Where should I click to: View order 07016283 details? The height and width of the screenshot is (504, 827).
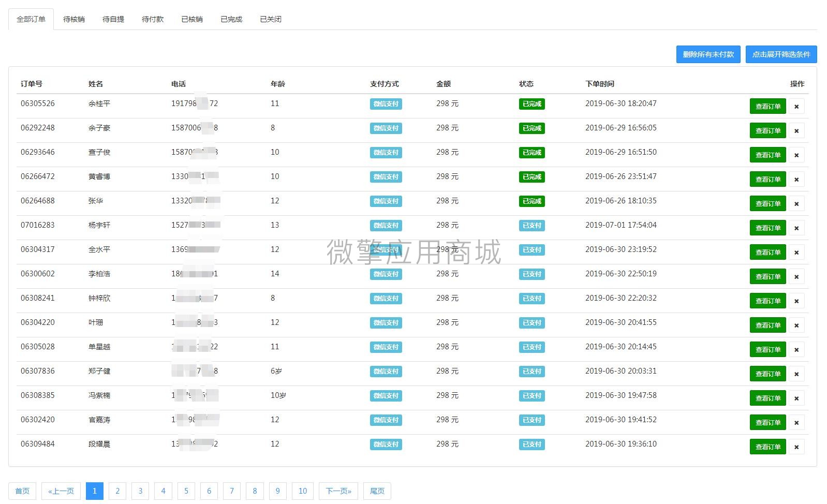[768, 228]
